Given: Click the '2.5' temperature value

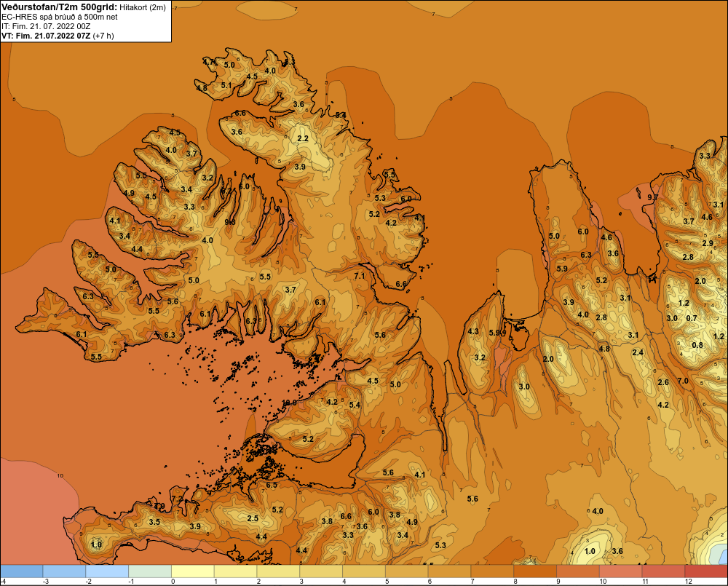Looking at the screenshot, I should point(253,518).
